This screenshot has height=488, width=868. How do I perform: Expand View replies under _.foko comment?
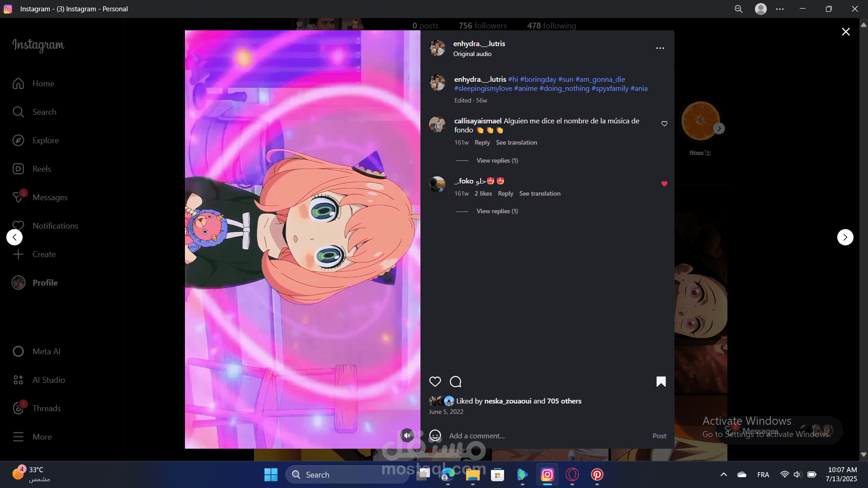click(497, 211)
